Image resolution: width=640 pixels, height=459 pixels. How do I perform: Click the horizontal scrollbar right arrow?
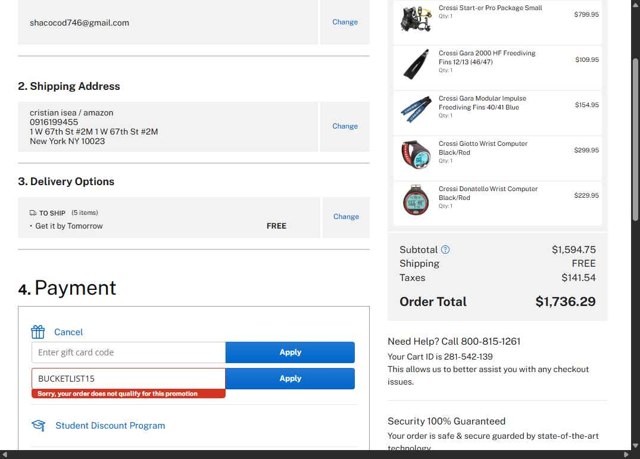point(627,455)
